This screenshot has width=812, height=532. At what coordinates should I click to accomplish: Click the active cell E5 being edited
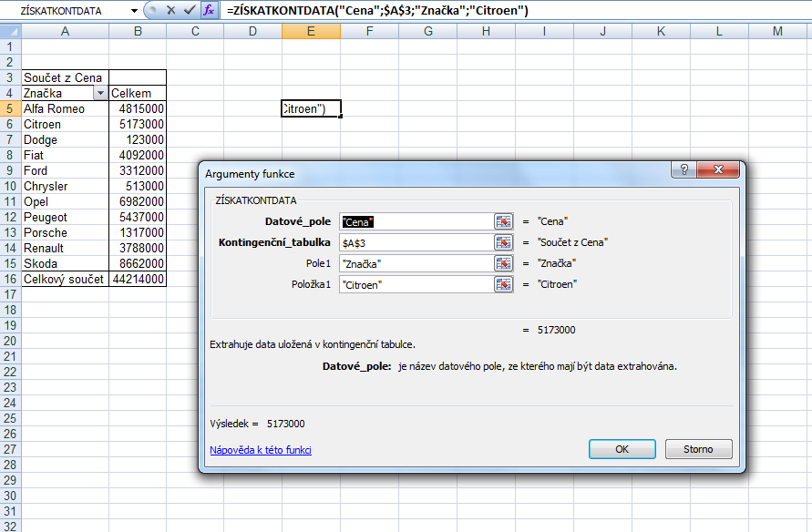(312, 108)
